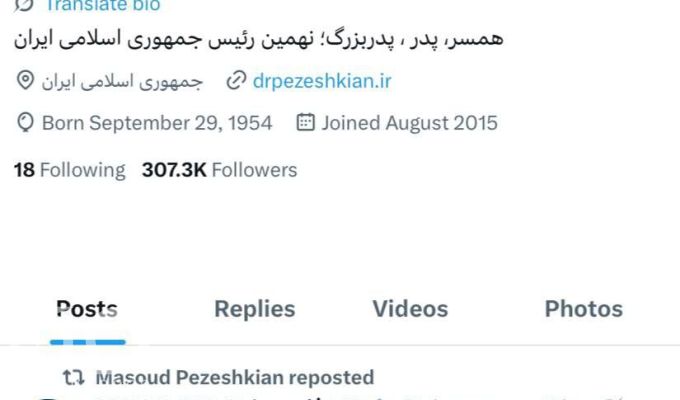Click the Born September 29, 1954 text

[x=157, y=123]
